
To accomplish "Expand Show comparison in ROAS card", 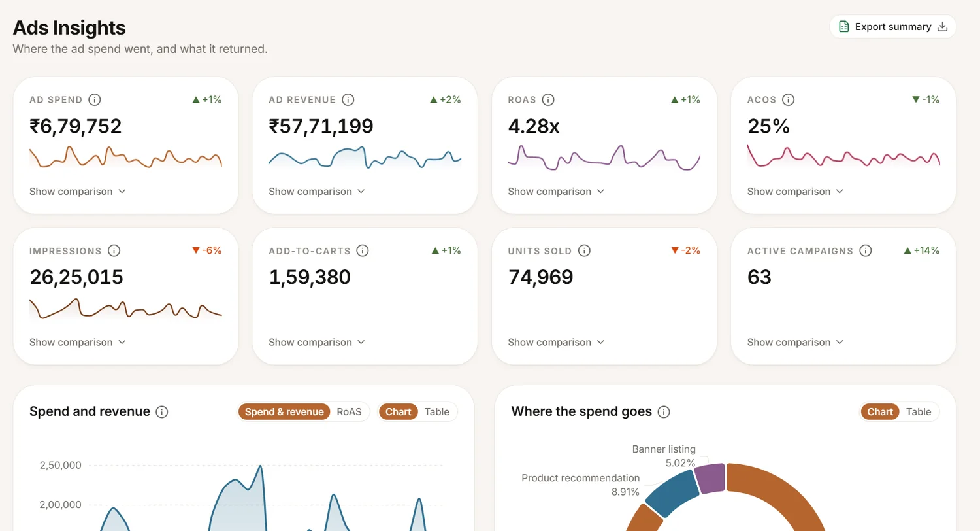I will 556,192.
